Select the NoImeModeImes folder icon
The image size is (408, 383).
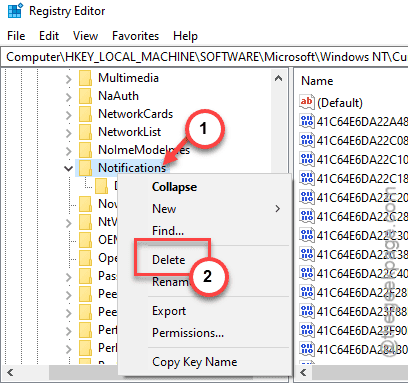(85, 150)
